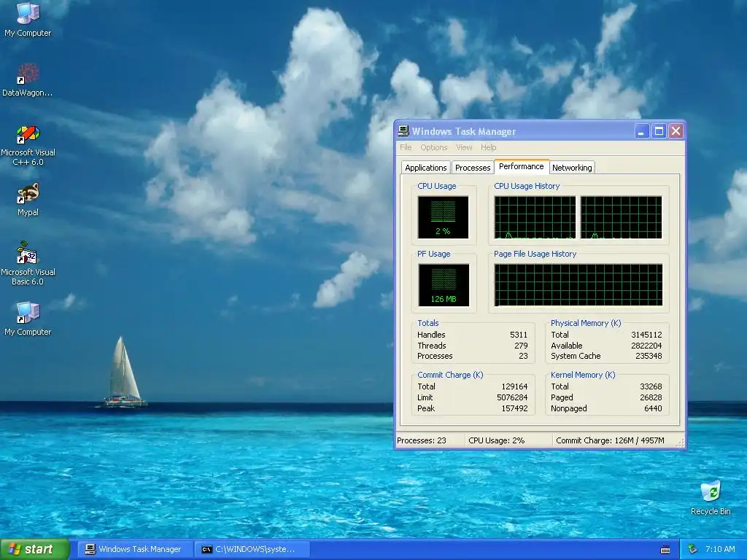Click Commit Charge Peak value 157492
747x560 pixels.
(514, 408)
